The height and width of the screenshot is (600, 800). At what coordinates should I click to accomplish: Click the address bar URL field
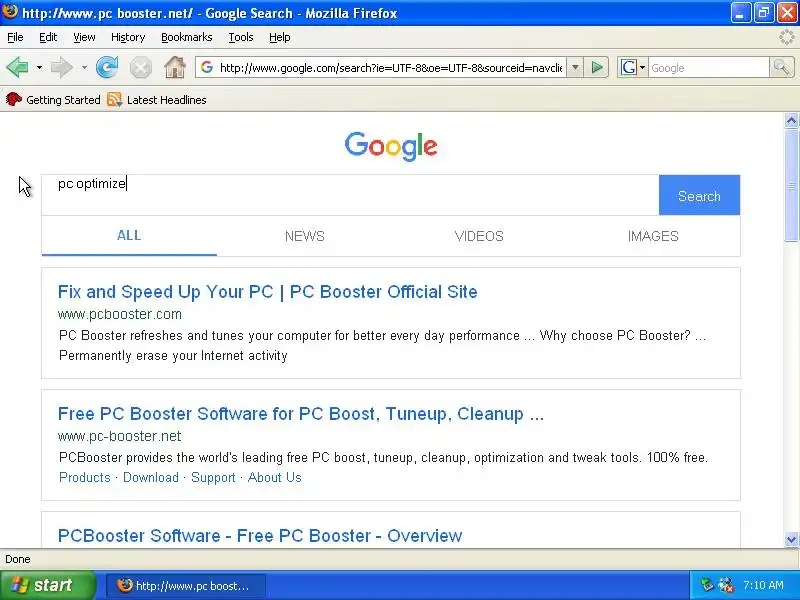391,67
